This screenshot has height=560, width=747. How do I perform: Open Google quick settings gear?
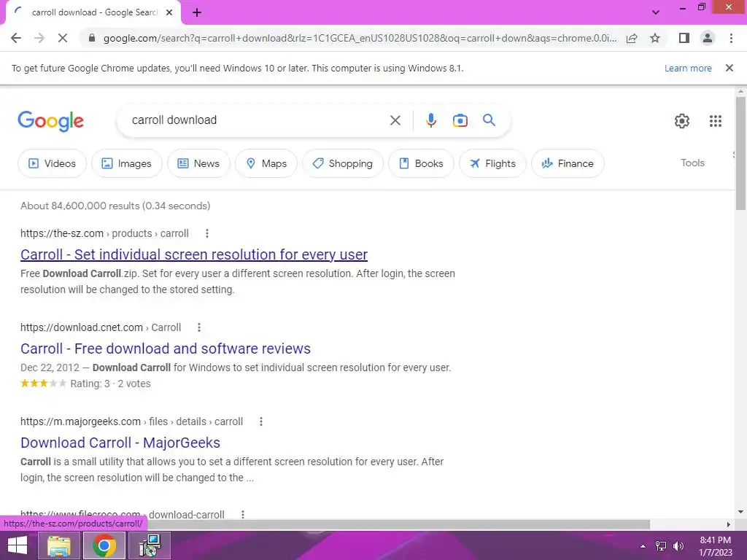(x=682, y=121)
